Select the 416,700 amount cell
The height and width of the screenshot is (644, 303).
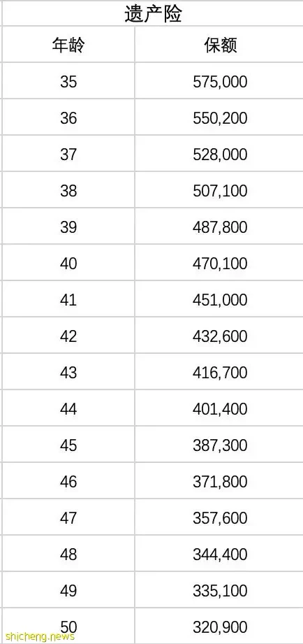[220, 372]
